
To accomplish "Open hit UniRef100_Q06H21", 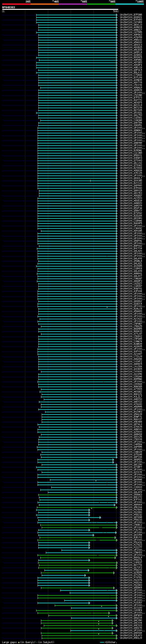I will coord(131,17).
